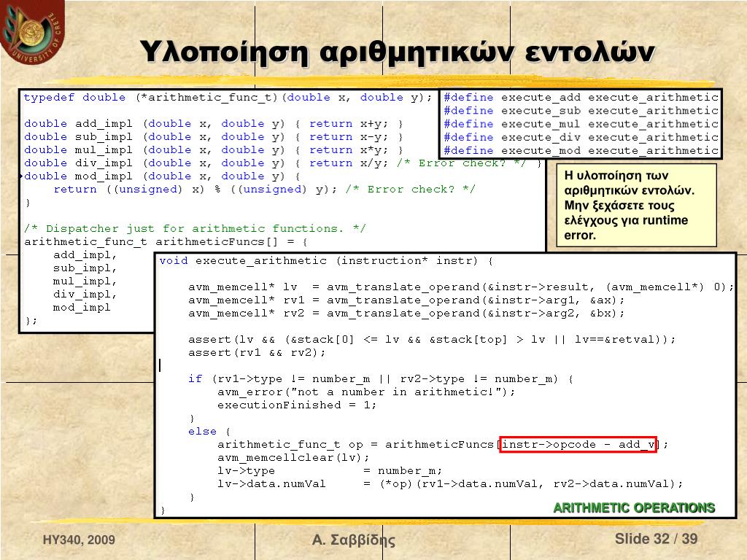
Task: Click the 'executionFinished = 1;' statement
Action: tap(297, 405)
